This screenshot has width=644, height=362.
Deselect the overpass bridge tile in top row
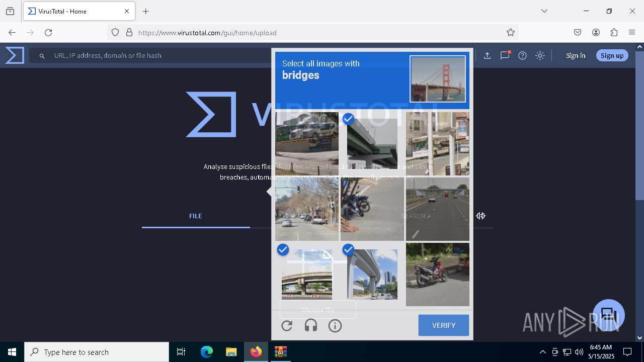[x=372, y=144]
